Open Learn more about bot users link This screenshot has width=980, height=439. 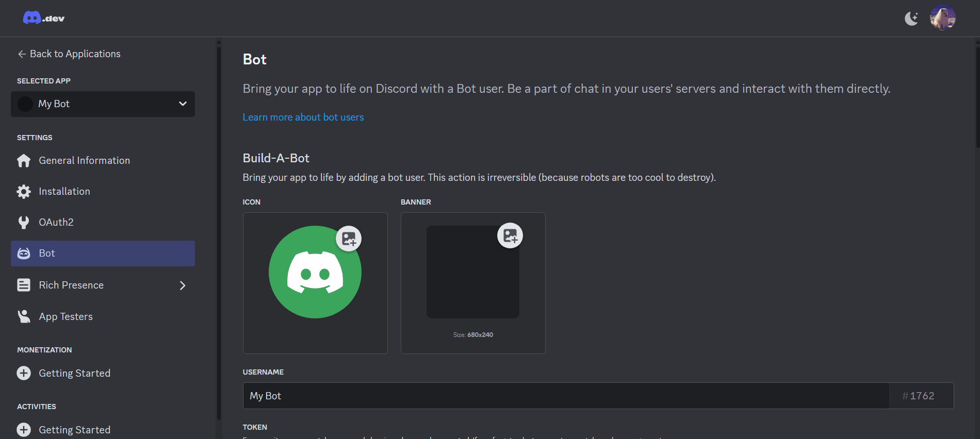coord(303,117)
